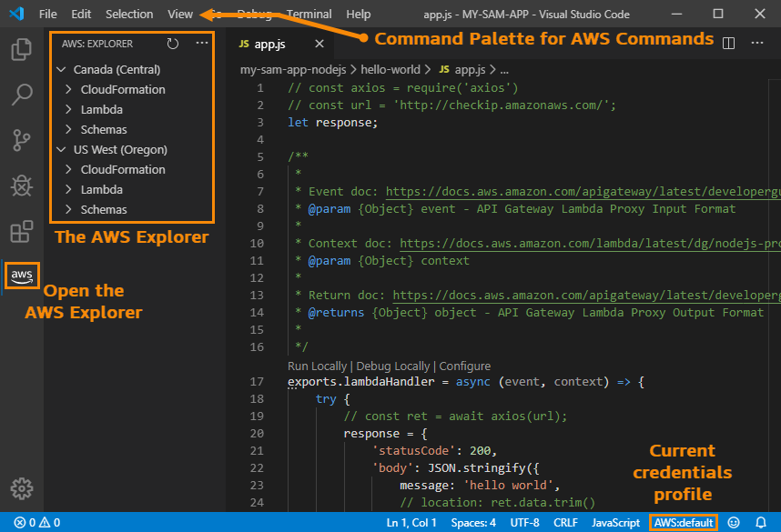The height and width of the screenshot is (532, 781).
Task: Expand Schemas under Canada (Central)
Action: (69, 129)
